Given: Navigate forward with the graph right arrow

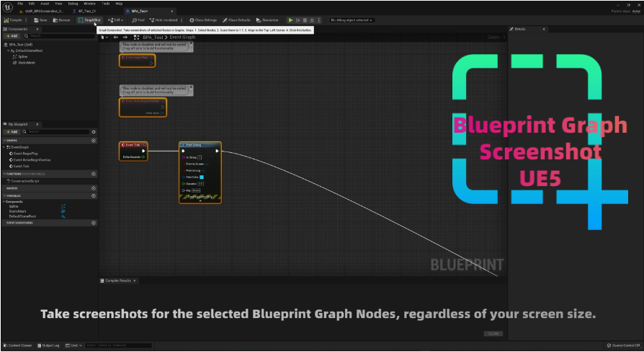Looking at the screenshot, I should [x=125, y=37].
